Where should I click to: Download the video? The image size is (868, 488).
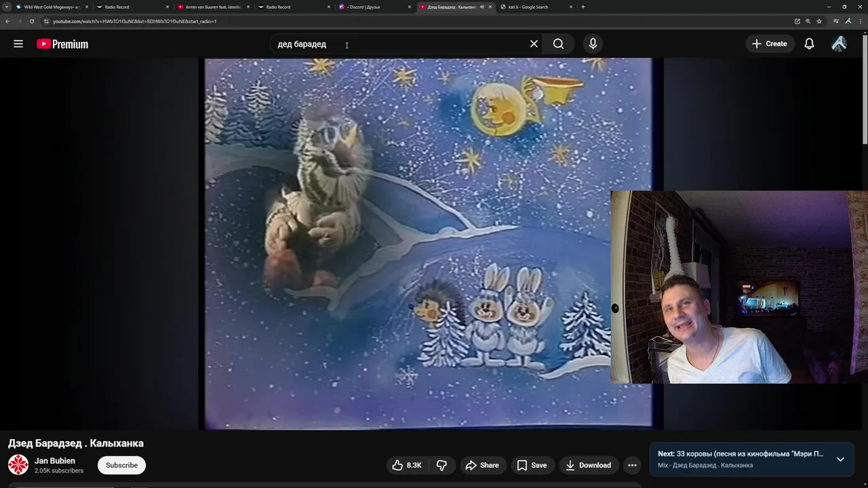[588, 465]
